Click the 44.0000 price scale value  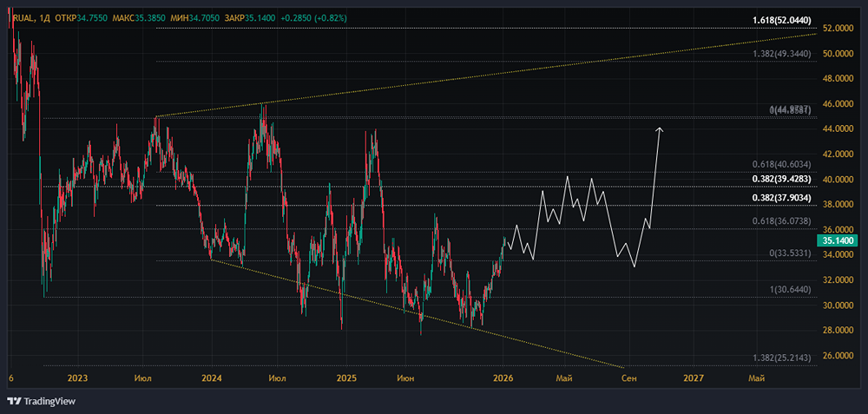[839, 129]
